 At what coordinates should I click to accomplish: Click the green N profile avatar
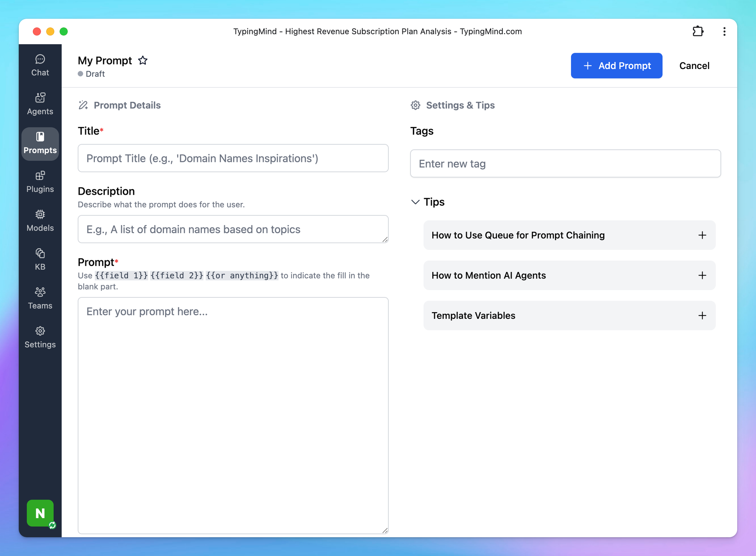[x=40, y=513]
